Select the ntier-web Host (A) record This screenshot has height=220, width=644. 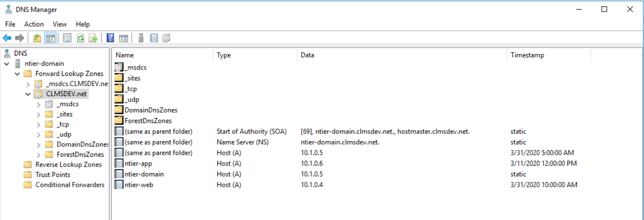tap(139, 185)
